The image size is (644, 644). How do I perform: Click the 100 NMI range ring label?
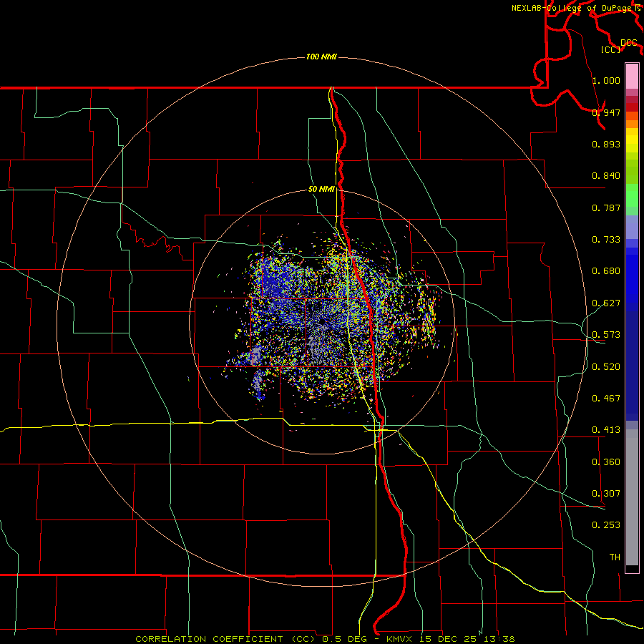pos(321,57)
